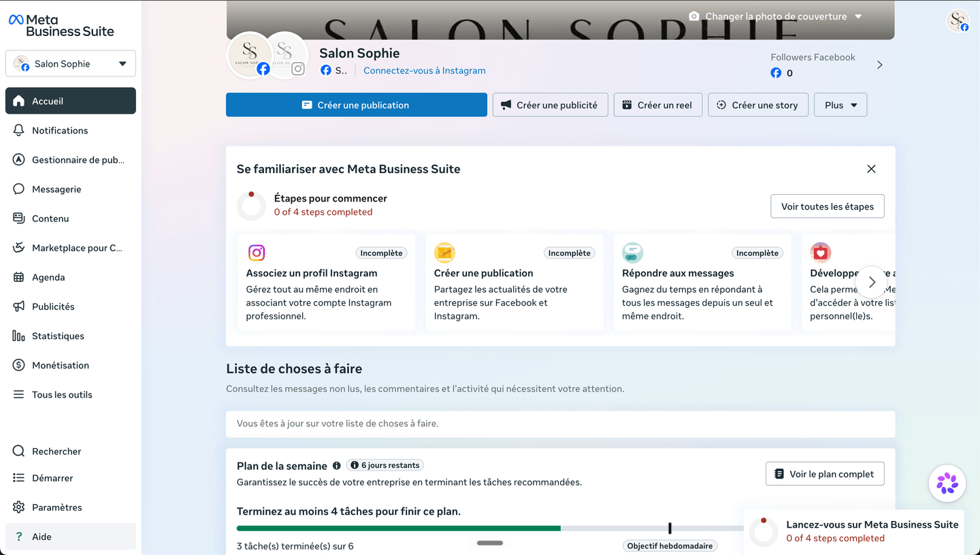Open profile avatar at top right
Image resolution: width=980 pixels, height=555 pixels.
pos(958,21)
